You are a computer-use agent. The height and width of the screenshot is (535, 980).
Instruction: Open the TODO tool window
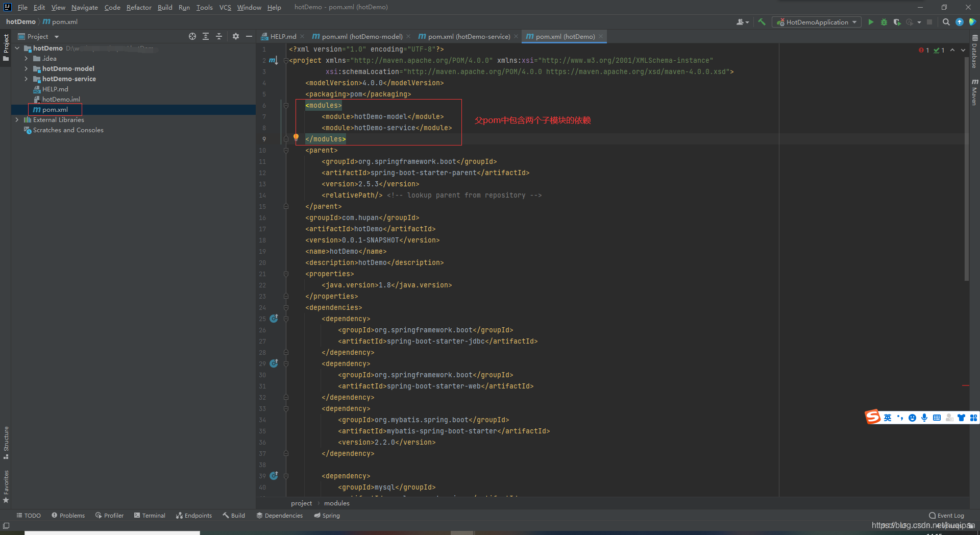[29, 516]
